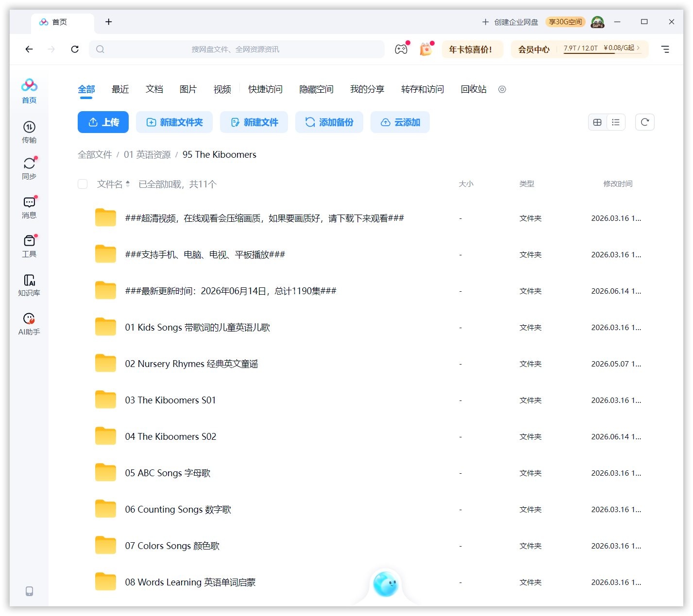Navigate to 全部文件 breadcrumb
Image resolution: width=693 pixels, height=616 pixels.
95,154
